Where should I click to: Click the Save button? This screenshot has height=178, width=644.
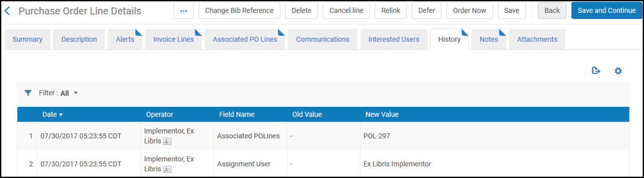pos(512,11)
